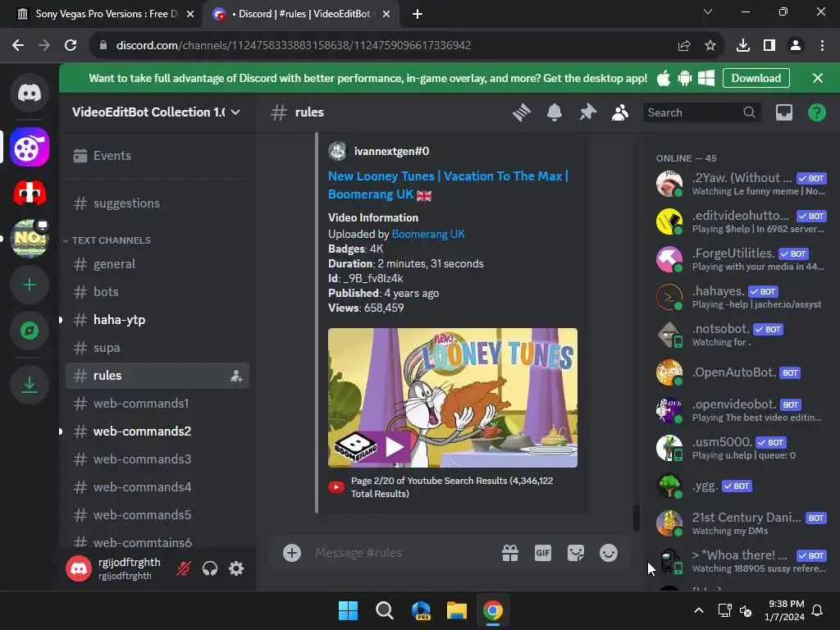
Task: Select member .2Yaw. in online list
Action: point(742,184)
